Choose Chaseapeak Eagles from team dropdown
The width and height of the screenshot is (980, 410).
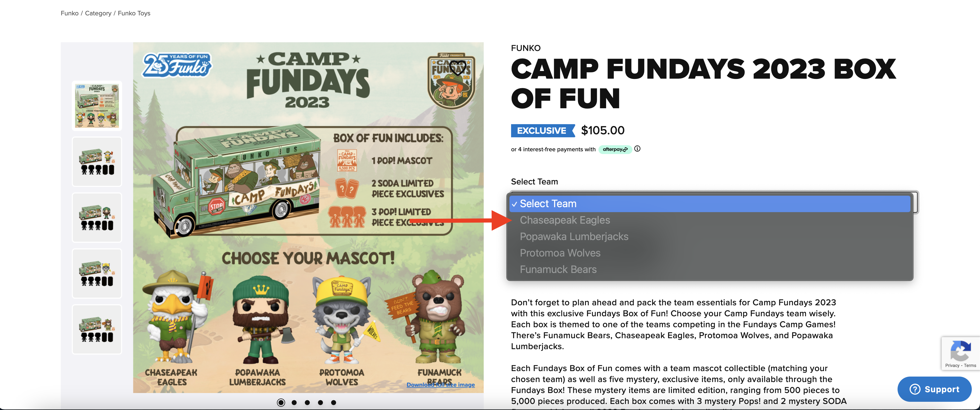tap(564, 220)
